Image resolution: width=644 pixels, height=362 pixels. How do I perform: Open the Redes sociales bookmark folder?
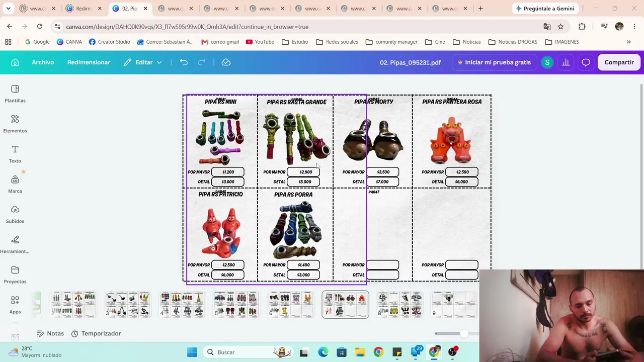(x=337, y=42)
